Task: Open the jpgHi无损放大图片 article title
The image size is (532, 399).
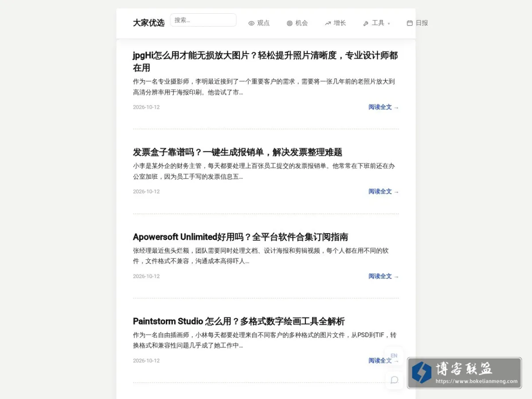Action: pyautogui.click(x=265, y=62)
